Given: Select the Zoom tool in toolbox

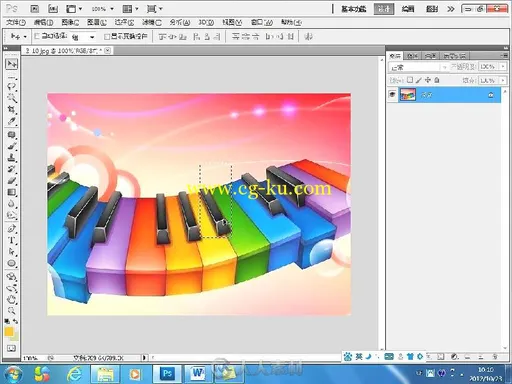Looking at the screenshot, I should pyautogui.click(x=12, y=311).
